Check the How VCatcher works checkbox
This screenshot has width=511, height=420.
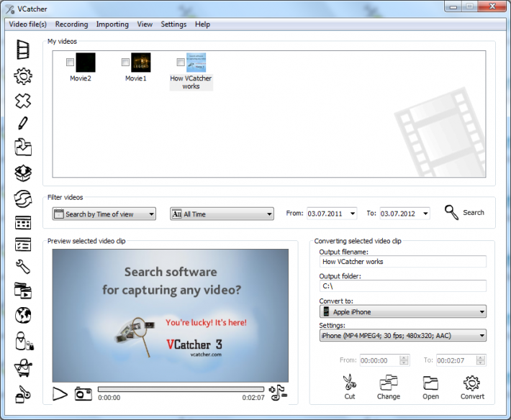coord(181,62)
